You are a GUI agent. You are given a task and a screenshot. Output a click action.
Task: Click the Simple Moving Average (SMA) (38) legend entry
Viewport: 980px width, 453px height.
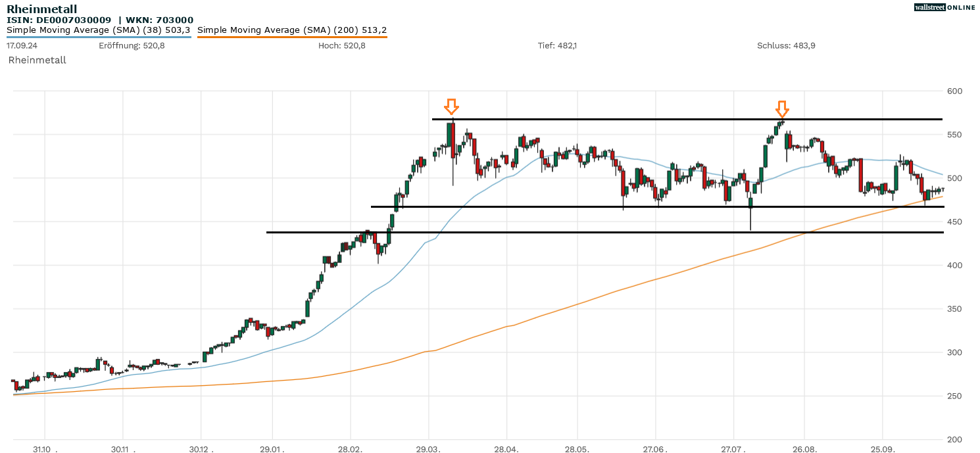[99, 30]
